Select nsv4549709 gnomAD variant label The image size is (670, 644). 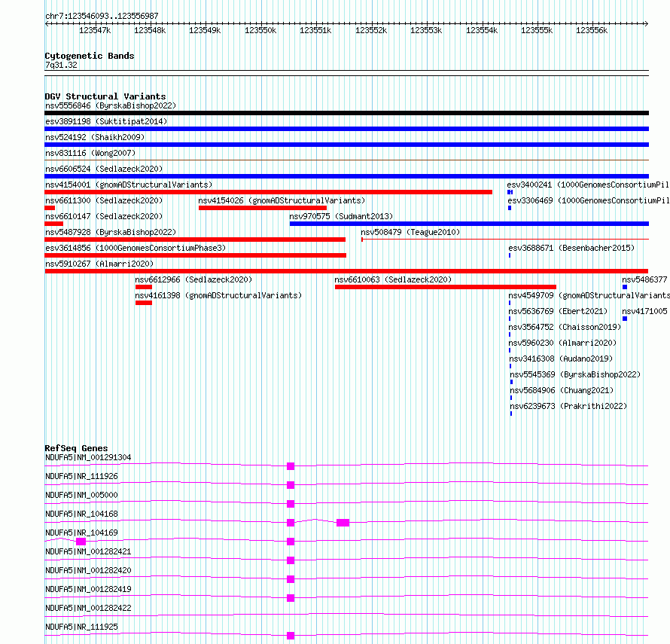(x=589, y=295)
